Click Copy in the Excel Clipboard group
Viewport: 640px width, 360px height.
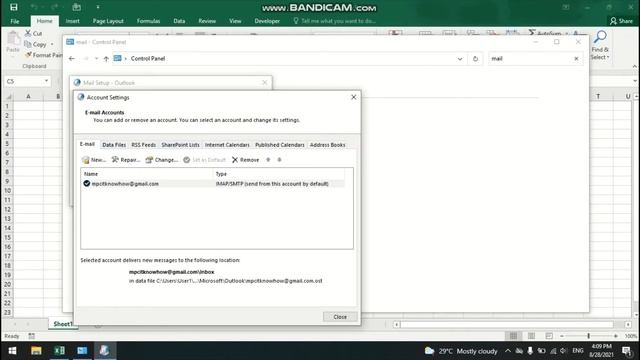click(36, 44)
